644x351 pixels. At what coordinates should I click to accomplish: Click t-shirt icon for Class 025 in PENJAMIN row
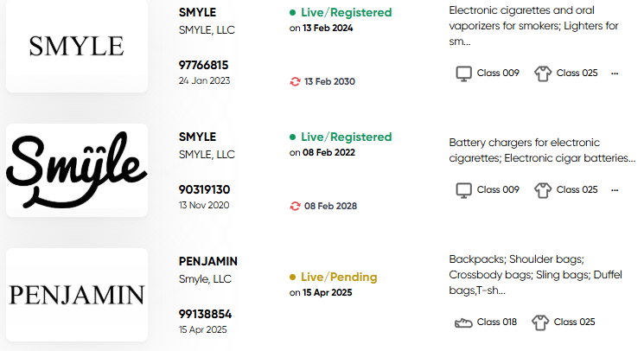[x=540, y=322]
